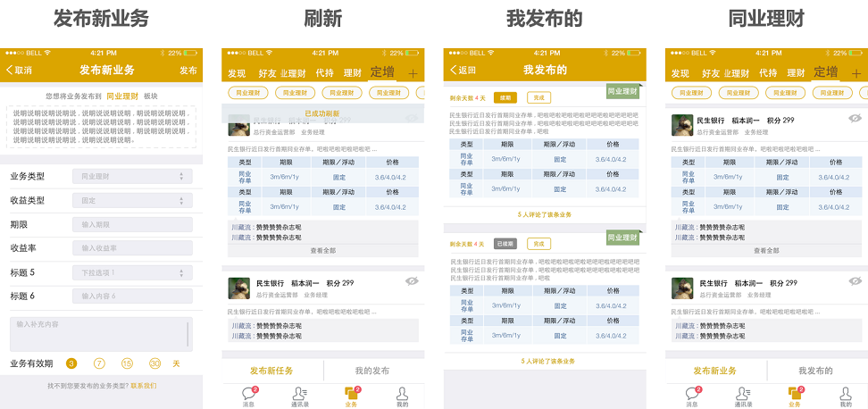This screenshot has height=409, width=868.
Task: Expand the 标题 5 dropdown
Action: (132, 272)
